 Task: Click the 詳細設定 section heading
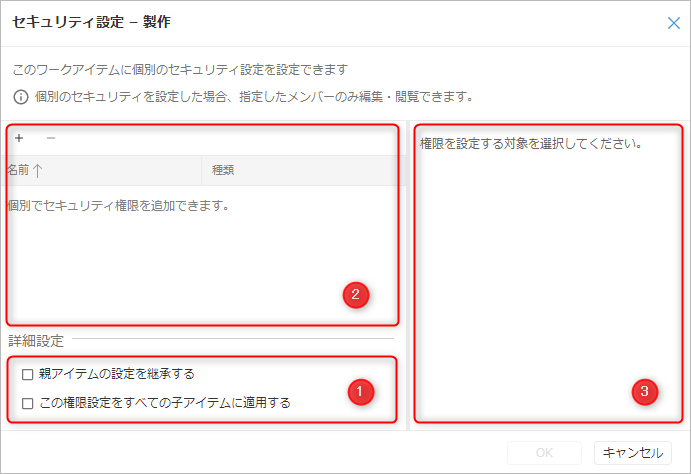pos(35,341)
